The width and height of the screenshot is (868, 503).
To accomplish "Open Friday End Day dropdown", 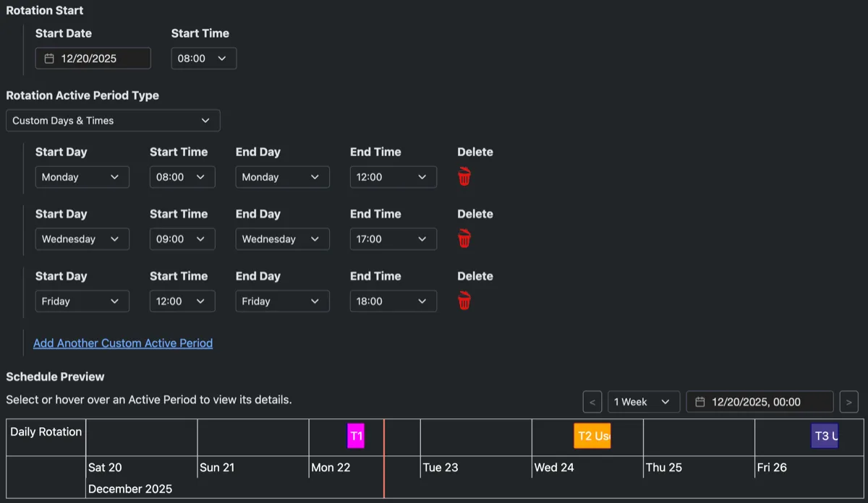I will [x=283, y=301].
